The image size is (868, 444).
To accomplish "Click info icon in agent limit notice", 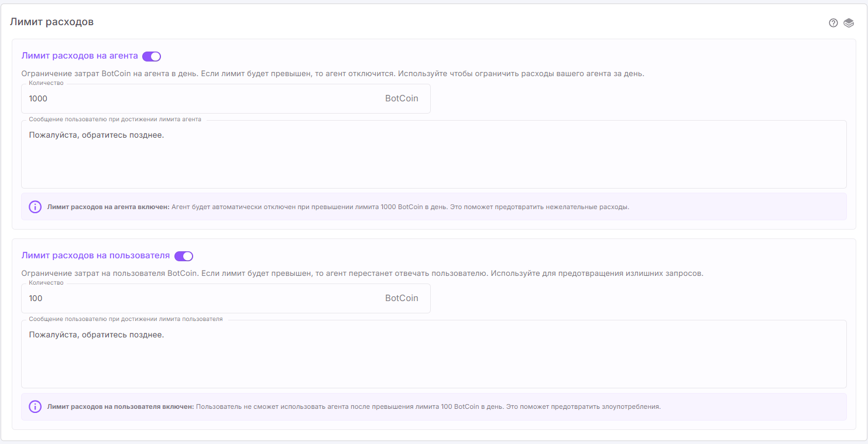I will pyautogui.click(x=35, y=207).
